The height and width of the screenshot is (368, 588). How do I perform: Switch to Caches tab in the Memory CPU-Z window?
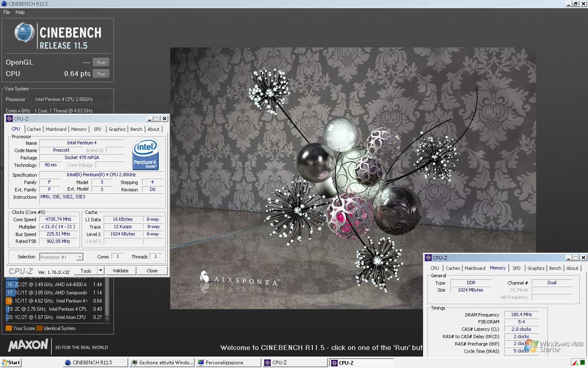pos(453,268)
